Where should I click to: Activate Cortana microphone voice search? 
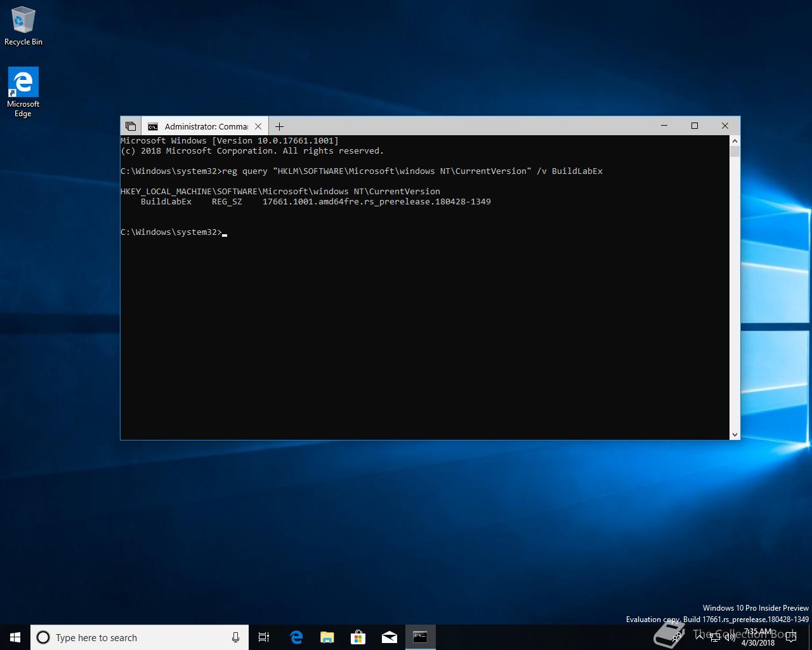(235, 637)
